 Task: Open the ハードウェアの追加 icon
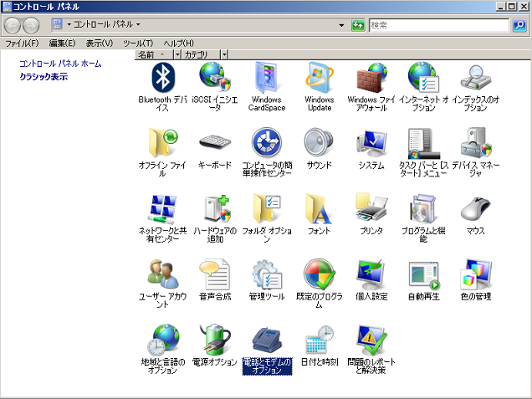point(217,208)
